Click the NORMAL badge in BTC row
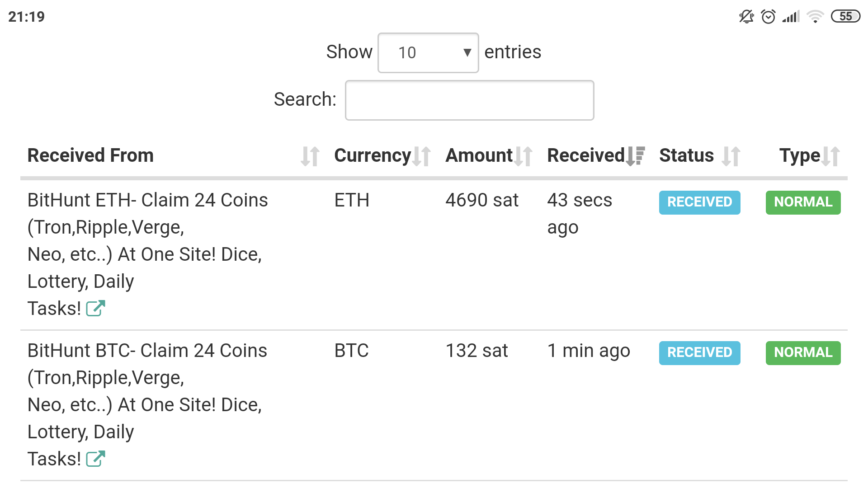Viewport: 868px width, 488px height. tap(803, 353)
